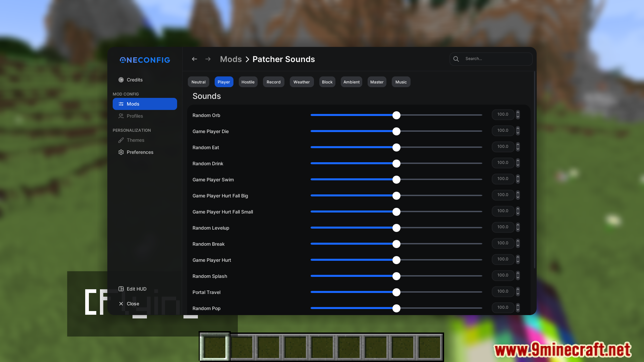Viewport: 644px width, 362px height.
Task: Increase Game Player Hurt Fall Small up stepper
Action: (x=518, y=209)
